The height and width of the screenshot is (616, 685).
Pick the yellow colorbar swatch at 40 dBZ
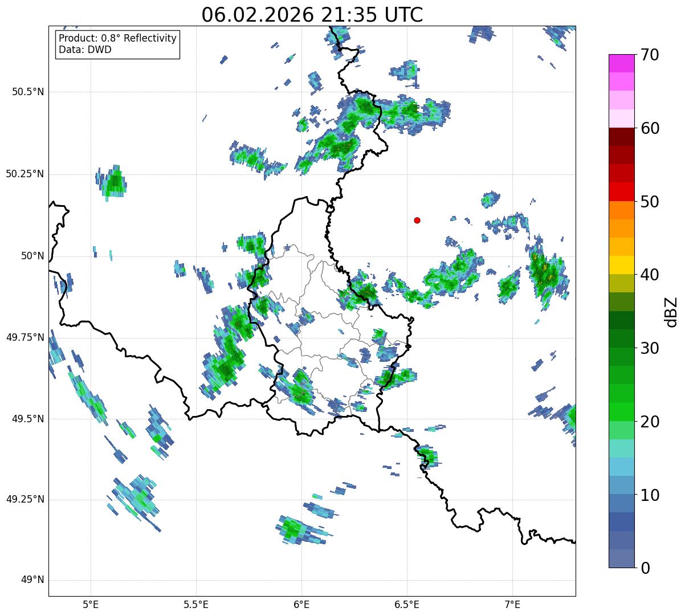pos(621,266)
